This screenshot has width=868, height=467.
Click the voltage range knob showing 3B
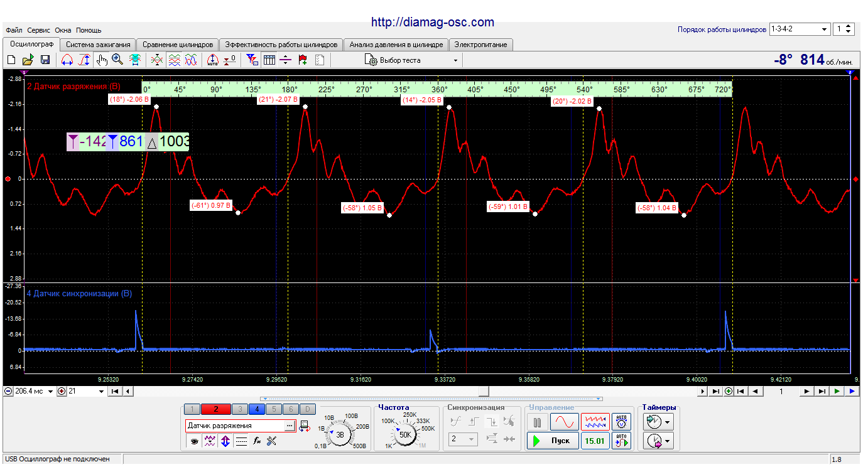click(x=340, y=434)
